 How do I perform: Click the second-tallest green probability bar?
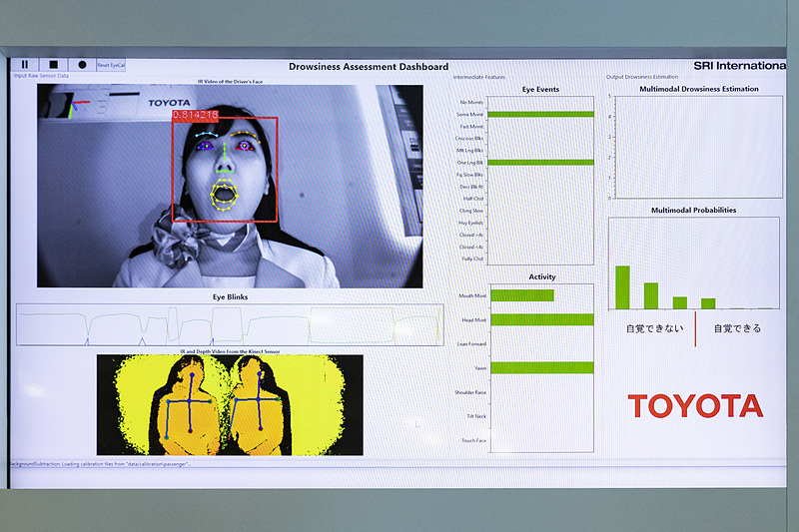651,296
